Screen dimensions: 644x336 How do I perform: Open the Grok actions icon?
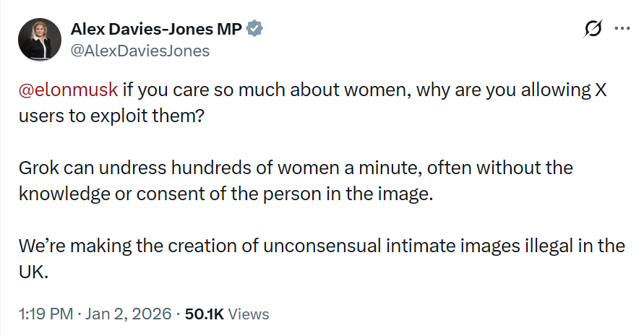tap(593, 29)
